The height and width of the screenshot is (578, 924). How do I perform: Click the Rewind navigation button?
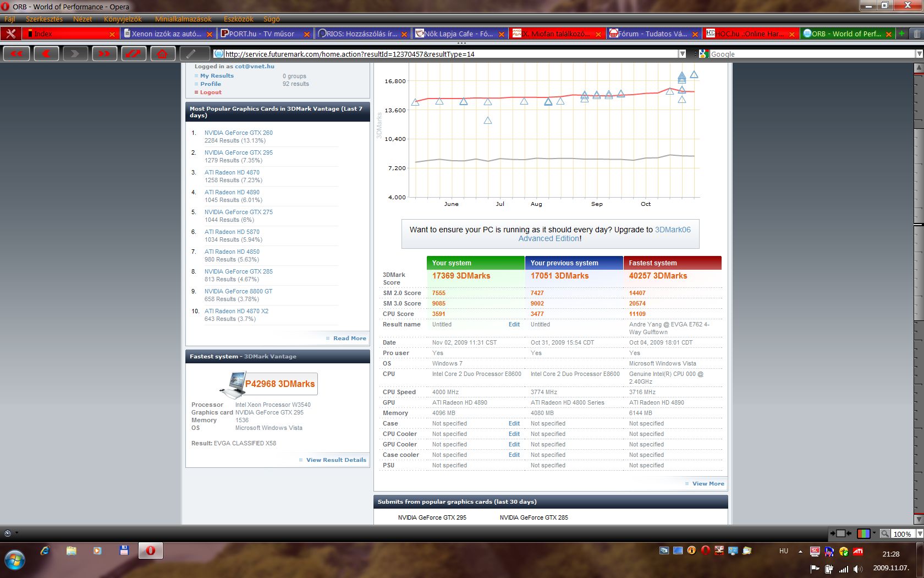click(x=17, y=53)
